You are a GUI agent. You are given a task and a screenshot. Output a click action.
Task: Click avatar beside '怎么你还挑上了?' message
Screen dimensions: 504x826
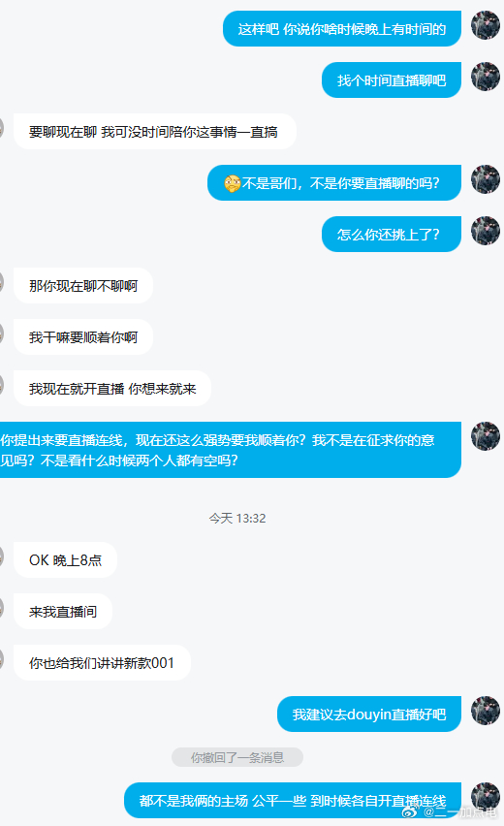coord(485,231)
